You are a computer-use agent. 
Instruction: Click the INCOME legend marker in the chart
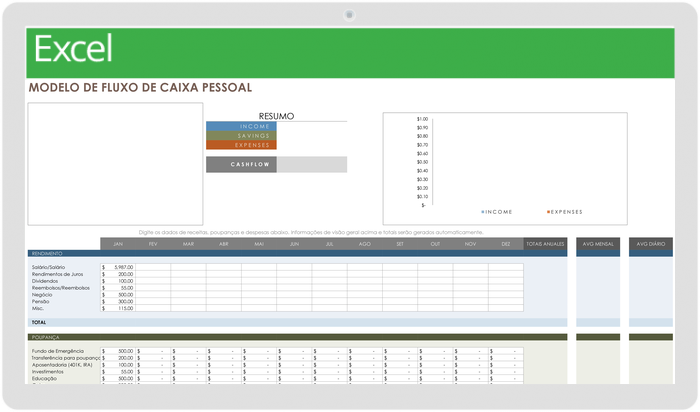pos(484,212)
